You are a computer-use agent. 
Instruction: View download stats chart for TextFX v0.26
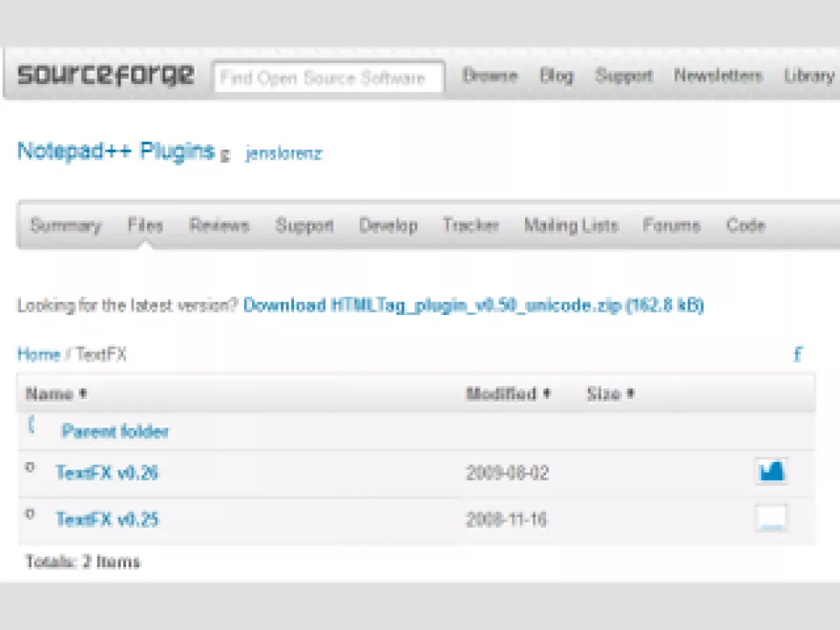coord(771,471)
